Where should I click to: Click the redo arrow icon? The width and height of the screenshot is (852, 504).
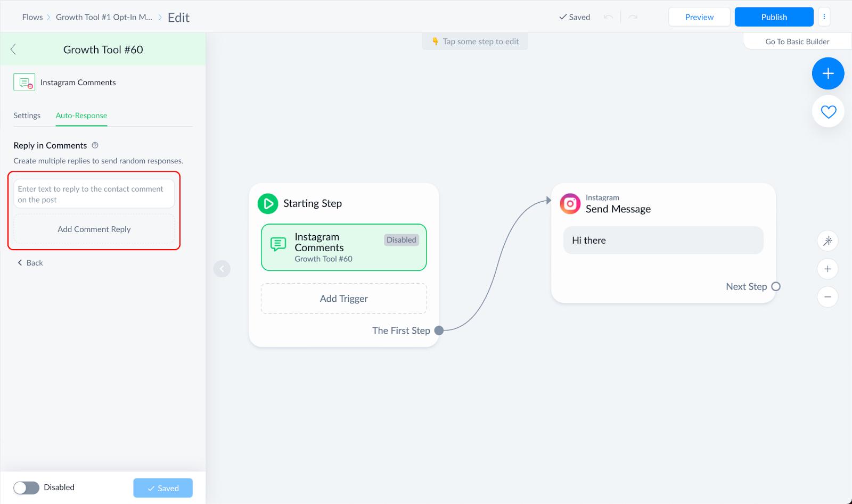(x=633, y=17)
